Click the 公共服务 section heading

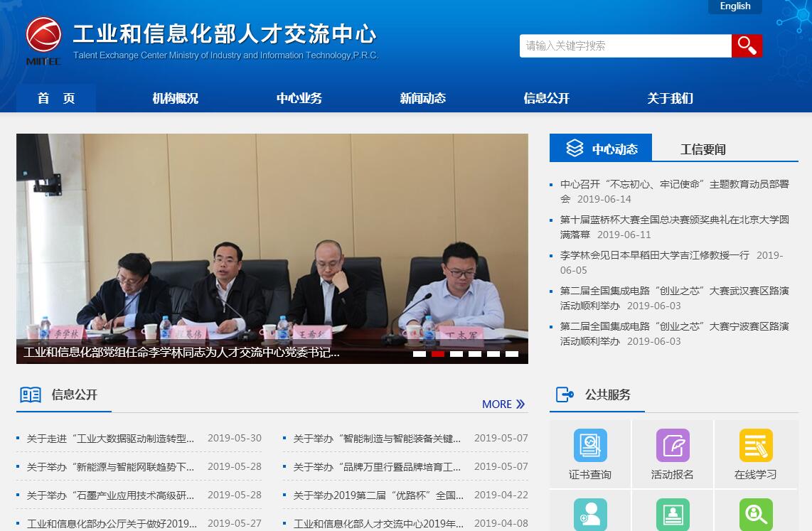pyautogui.click(x=608, y=395)
